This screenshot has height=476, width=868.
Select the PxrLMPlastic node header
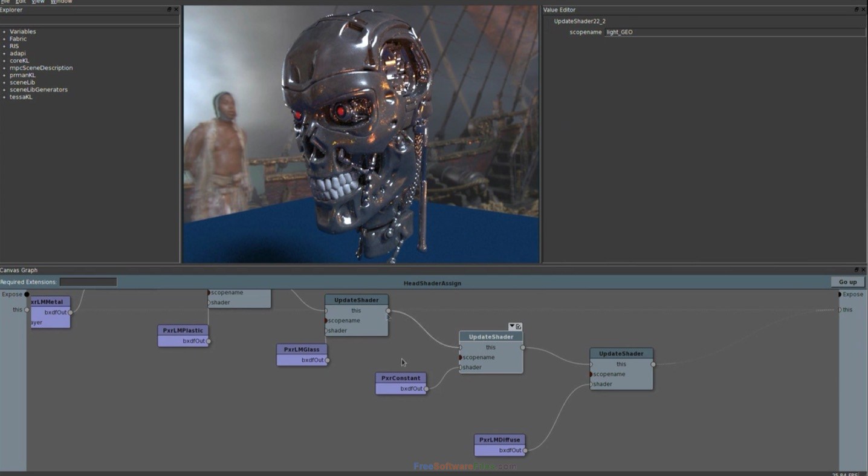point(183,330)
